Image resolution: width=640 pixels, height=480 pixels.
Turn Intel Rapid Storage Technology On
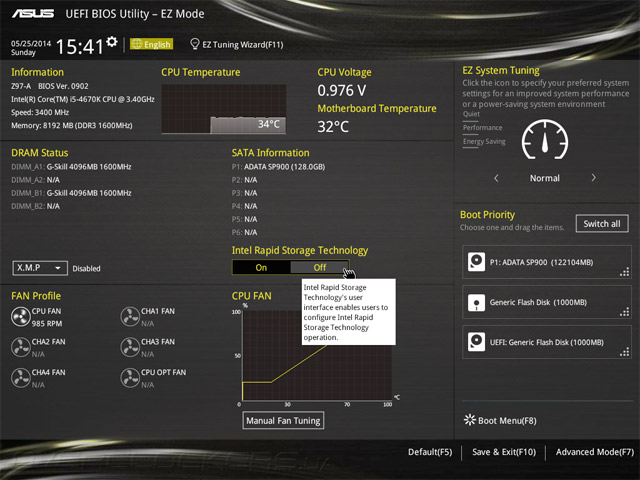261,267
